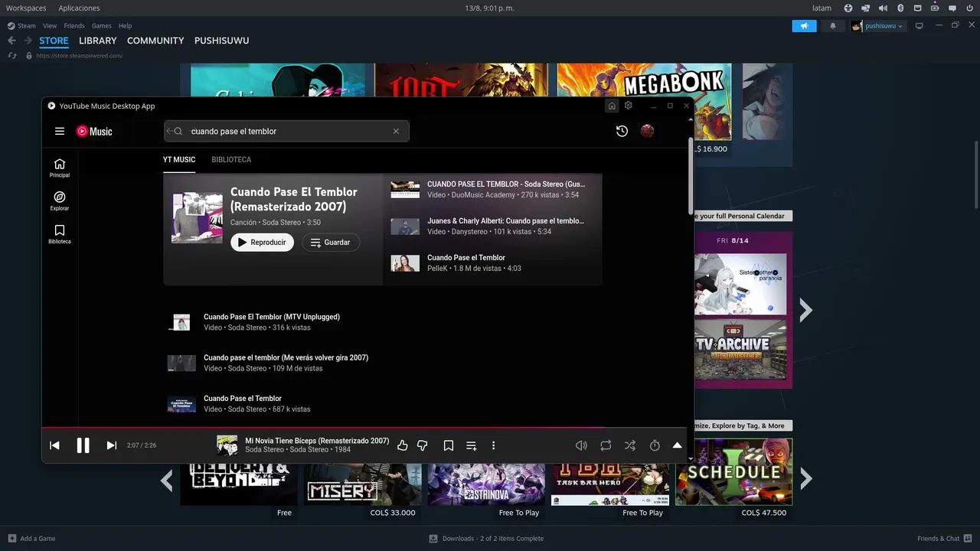Click Add a Game in Steam

[x=31, y=539]
